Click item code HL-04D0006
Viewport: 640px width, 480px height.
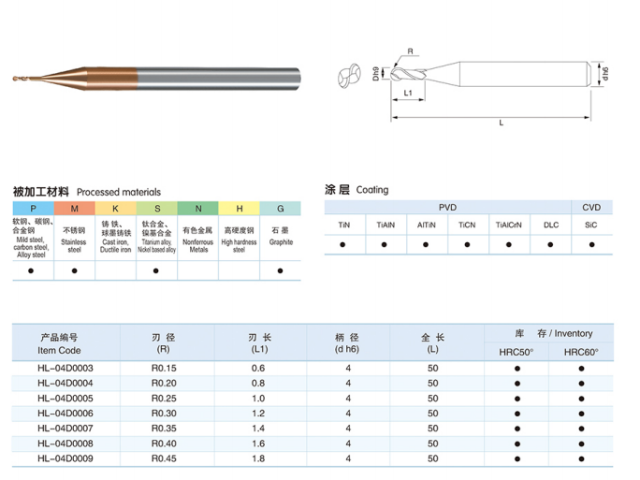[x=65, y=413]
